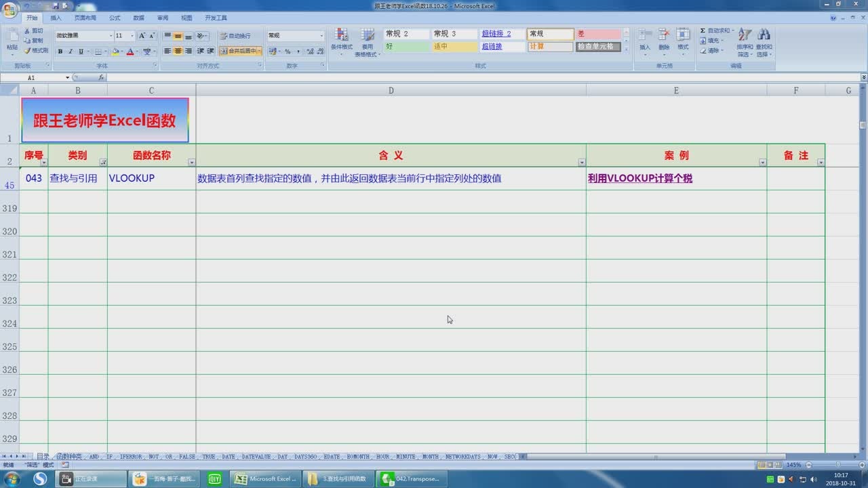868x488 pixels.
Task: Toggle Italic formatting
Action: point(71,52)
